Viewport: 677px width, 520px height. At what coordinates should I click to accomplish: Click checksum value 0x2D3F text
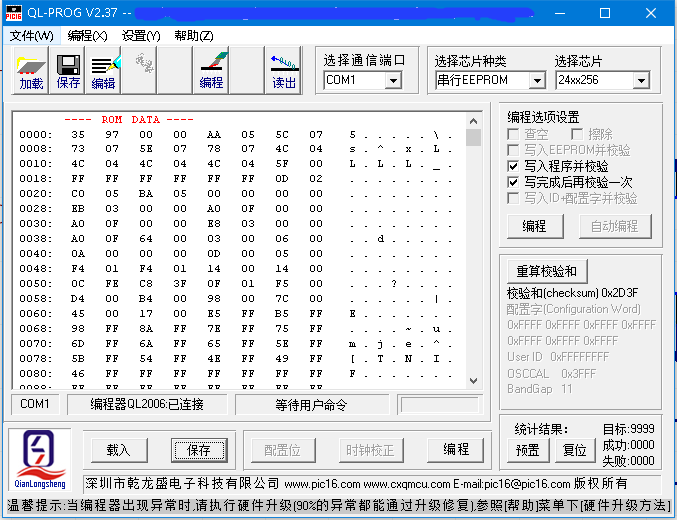pos(619,293)
